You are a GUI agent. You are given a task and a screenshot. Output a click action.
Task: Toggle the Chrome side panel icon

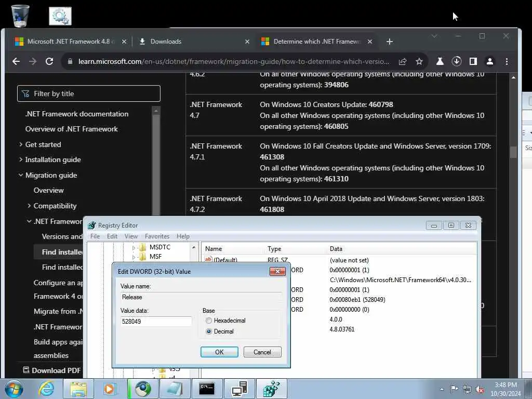[473, 61]
